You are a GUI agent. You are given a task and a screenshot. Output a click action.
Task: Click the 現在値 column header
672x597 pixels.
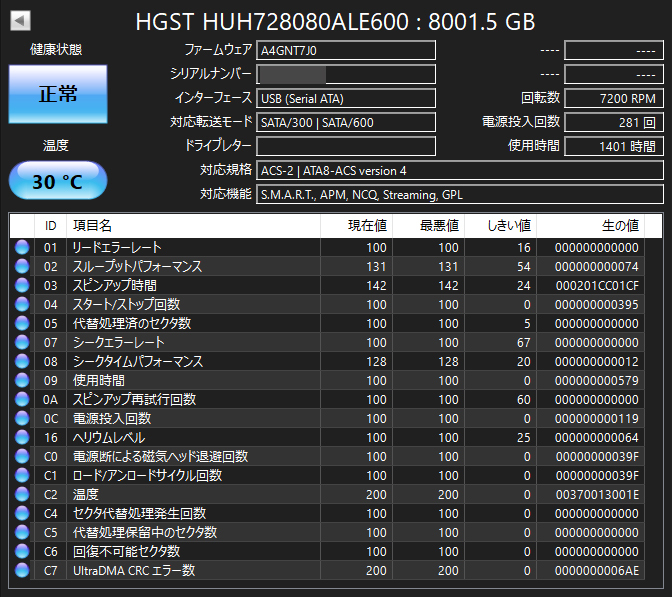[356, 225]
